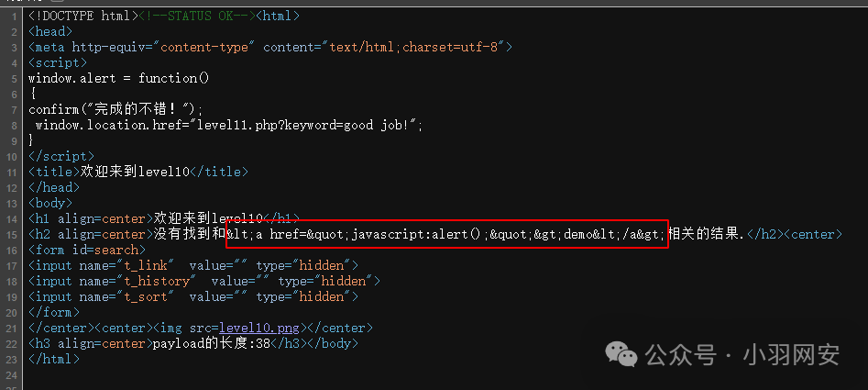Screen dimensions: 868x390
Task: Click the "t_link" input name
Action: click(x=145, y=265)
